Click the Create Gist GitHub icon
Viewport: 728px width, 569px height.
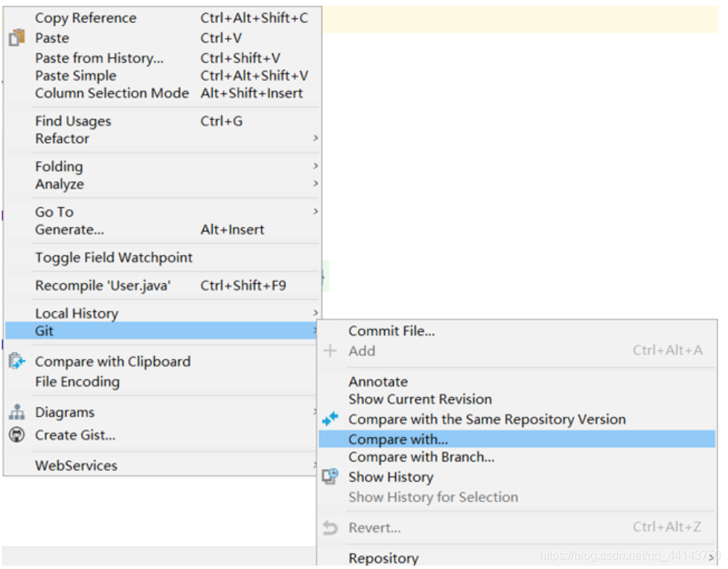coord(16,435)
